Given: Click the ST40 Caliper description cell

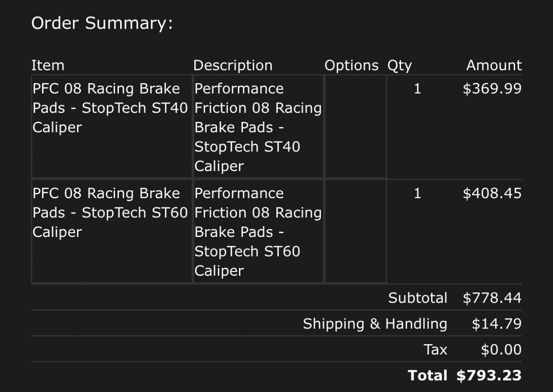Looking at the screenshot, I should tap(258, 127).
